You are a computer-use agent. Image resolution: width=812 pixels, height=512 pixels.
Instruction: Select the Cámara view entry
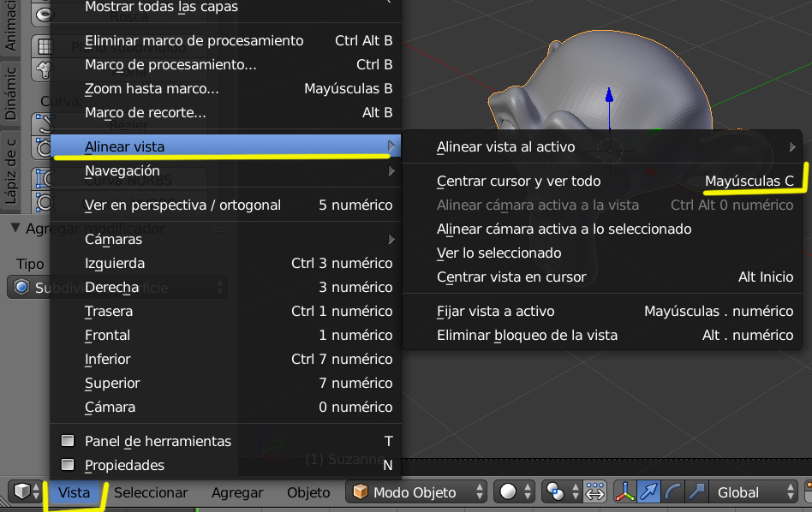pos(226,407)
